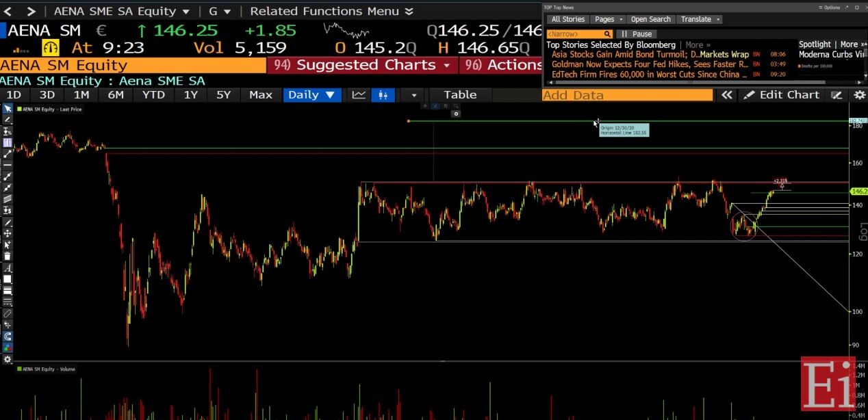Viewport: 868px width, 420px height.
Task: Open the annotate chart pencil-box icon
Action: [x=837, y=95]
